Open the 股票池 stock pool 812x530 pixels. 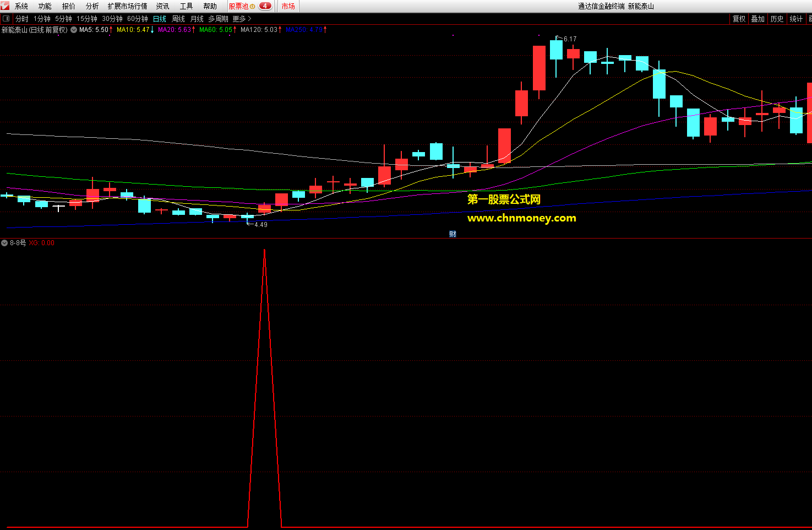(x=238, y=6)
